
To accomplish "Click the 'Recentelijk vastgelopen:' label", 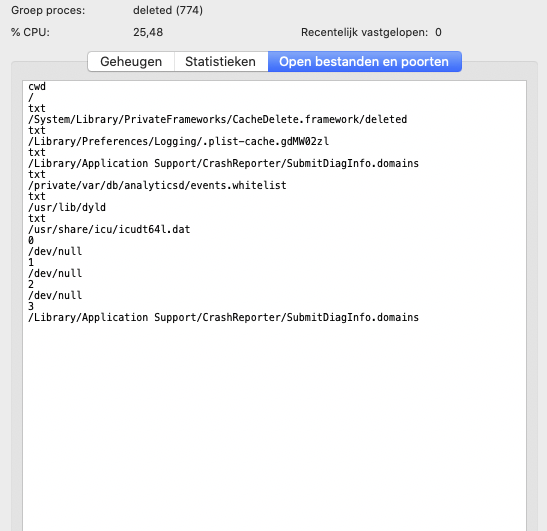I will click(364, 32).
